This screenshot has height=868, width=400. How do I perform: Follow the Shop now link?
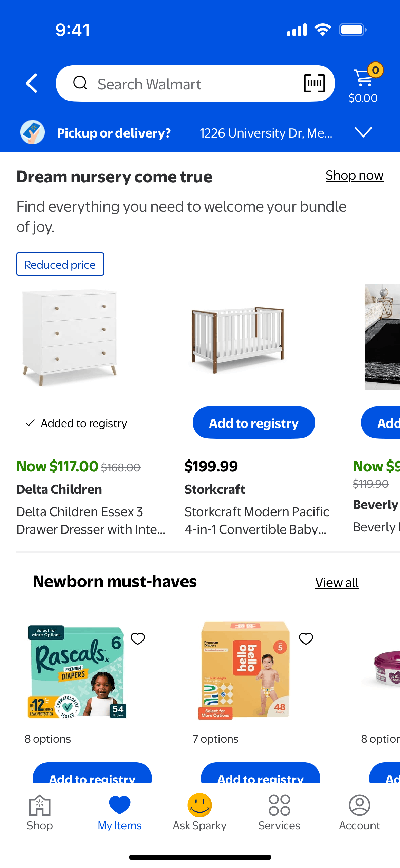[354, 175]
